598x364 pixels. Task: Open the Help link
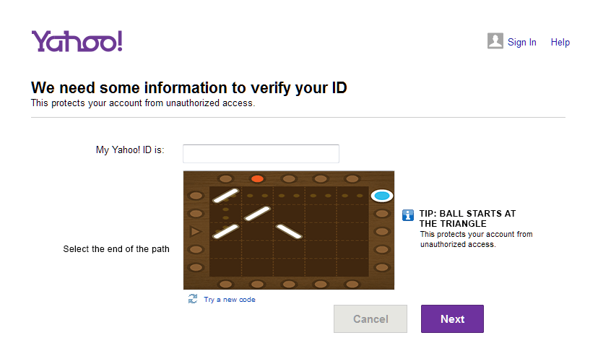(560, 43)
